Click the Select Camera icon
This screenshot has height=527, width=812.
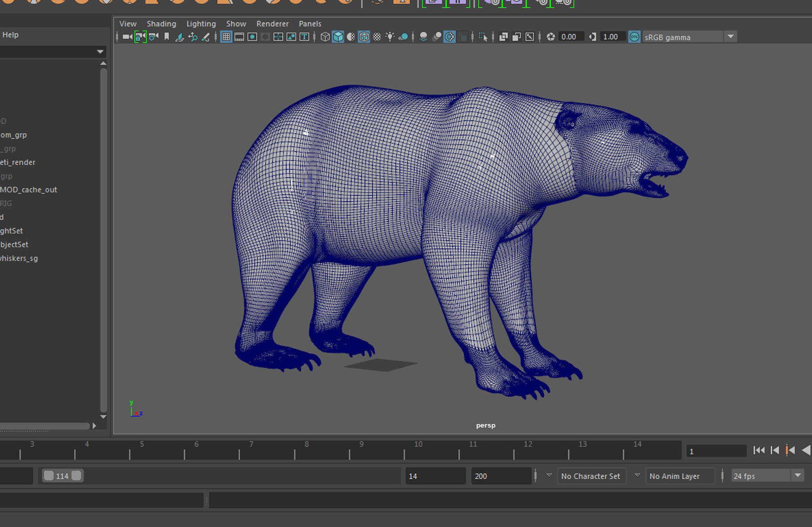click(127, 37)
